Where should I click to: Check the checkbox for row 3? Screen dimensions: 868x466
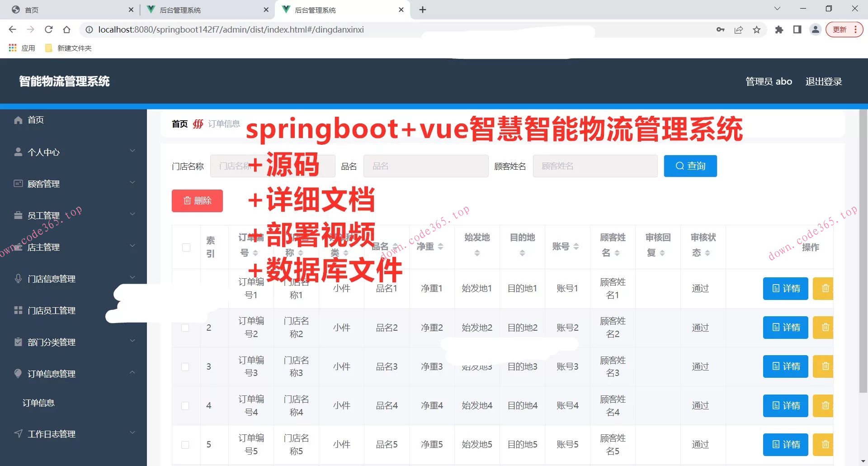point(185,367)
